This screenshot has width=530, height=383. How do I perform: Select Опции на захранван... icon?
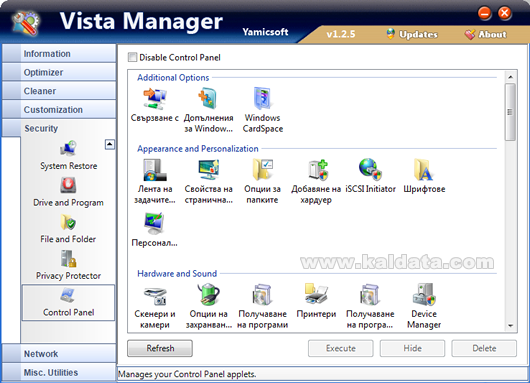coord(209,294)
